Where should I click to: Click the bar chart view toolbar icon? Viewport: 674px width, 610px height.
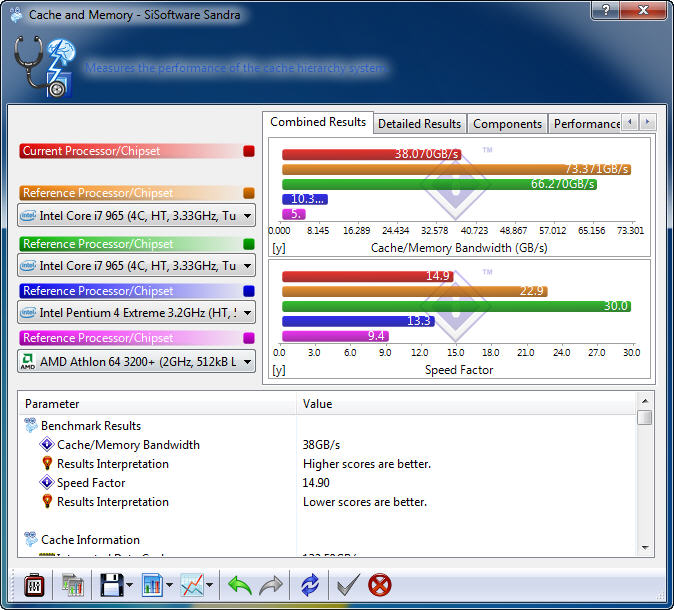(152, 585)
